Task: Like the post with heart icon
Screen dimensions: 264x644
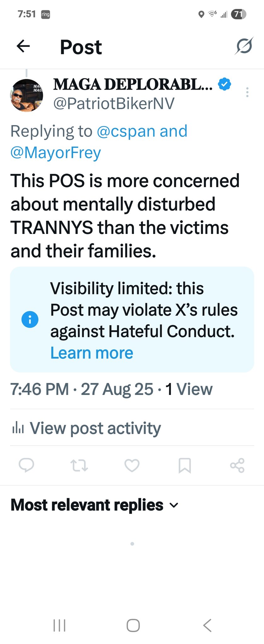Action: pyautogui.click(x=132, y=465)
